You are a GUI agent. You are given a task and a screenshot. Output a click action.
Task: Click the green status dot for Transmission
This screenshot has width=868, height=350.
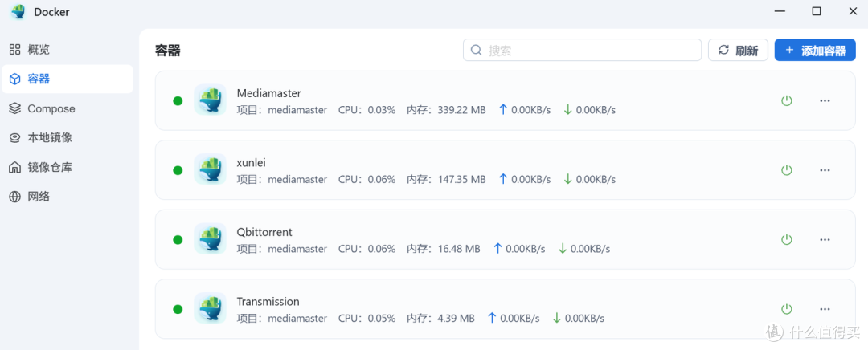coord(178,308)
